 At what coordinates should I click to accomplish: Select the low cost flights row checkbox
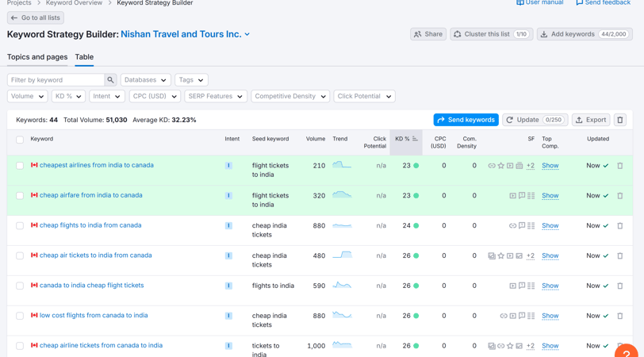point(20,316)
